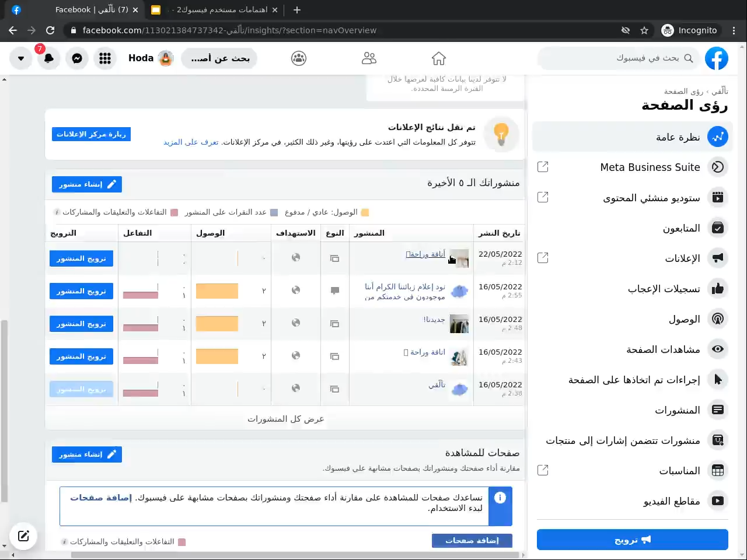Click the grey-blue 'عدد النقرات على المنشور' legend swatch
747x560 pixels.
click(x=274, y=212)
